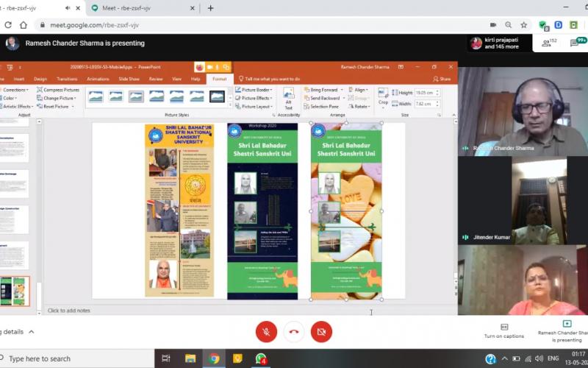588x368 pixels.
Task: Click the picture Height input field
Action: (x=425, y=93)
